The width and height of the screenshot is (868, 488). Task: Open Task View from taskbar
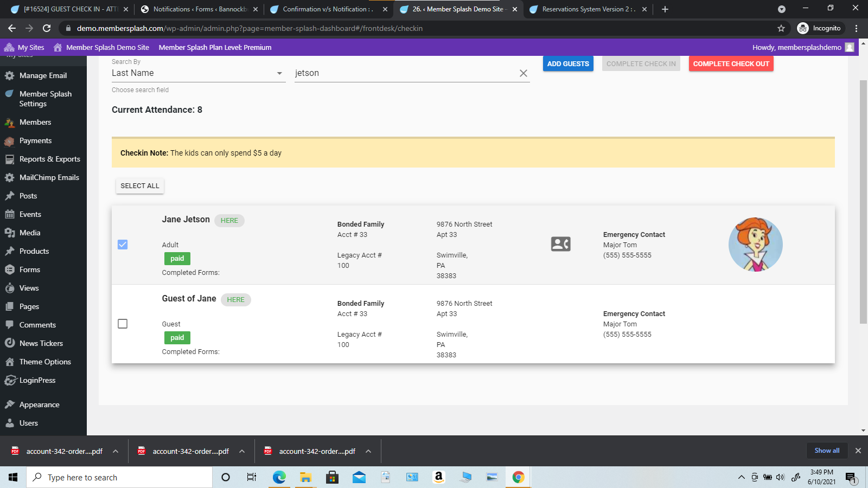[251, 477]
